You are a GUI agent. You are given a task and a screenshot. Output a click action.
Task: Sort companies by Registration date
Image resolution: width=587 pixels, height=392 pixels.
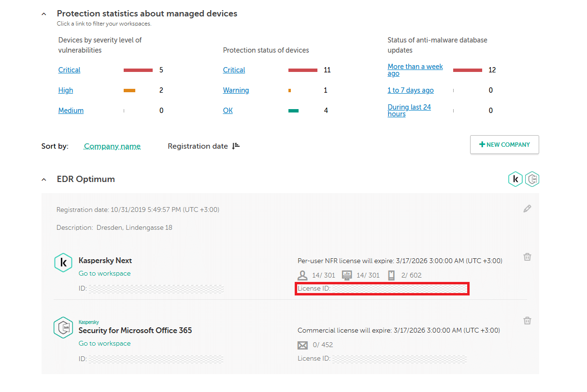click(198, 146)
